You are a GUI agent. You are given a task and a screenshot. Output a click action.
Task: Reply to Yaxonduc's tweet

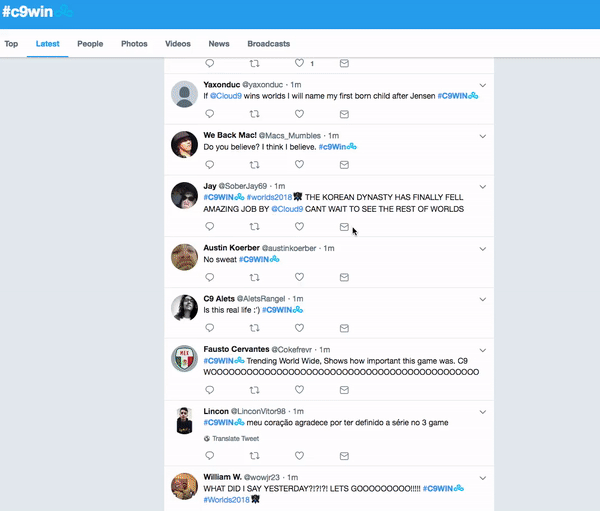pyautogui.click(x=209, y=114)
